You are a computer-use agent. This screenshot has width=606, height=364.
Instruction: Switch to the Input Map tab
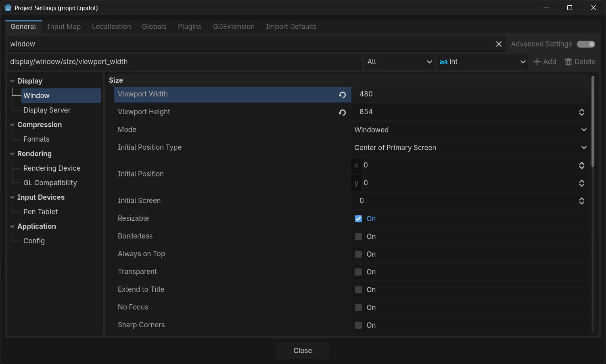click(64, 27)
